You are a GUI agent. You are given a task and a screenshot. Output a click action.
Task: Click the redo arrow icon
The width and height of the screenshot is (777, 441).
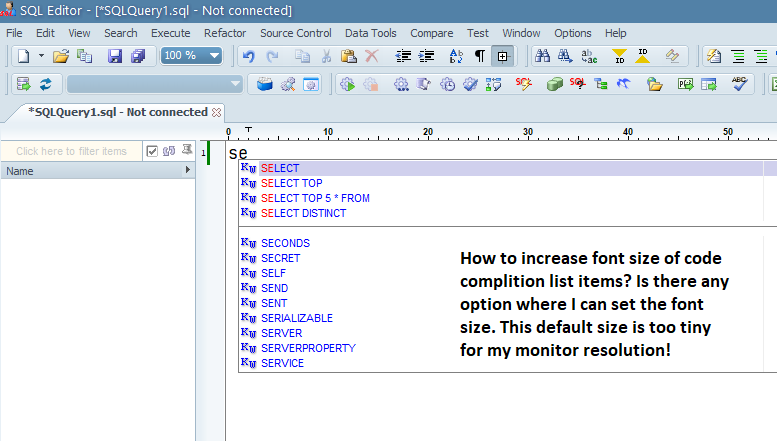point(272,56)
